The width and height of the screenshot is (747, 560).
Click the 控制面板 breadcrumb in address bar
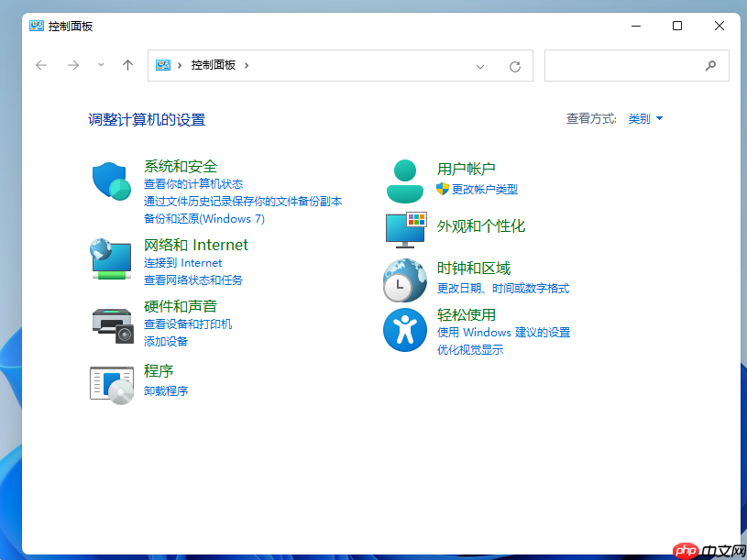point(214,65)
